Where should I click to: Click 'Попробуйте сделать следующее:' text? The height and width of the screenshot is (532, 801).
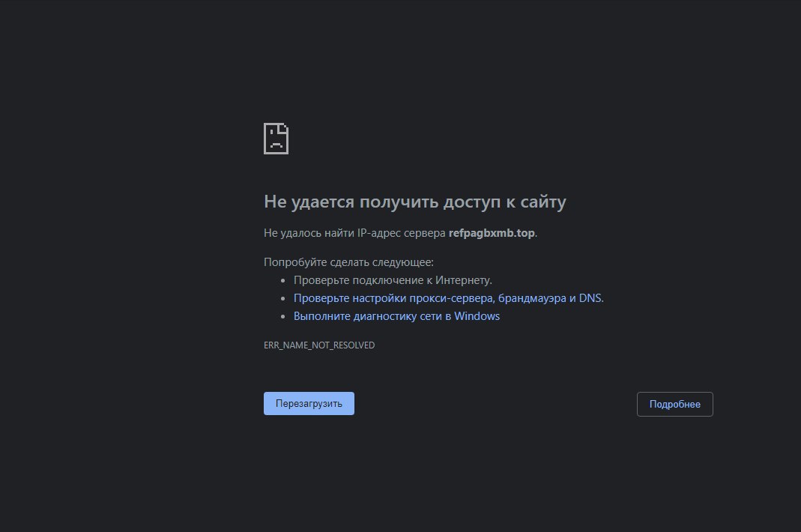[x=348, y=262]
